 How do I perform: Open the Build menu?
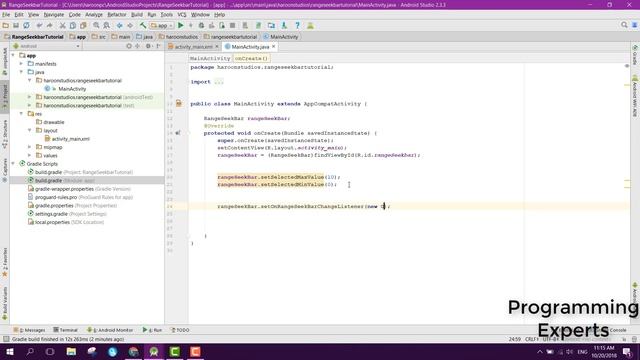click(137, 15)
